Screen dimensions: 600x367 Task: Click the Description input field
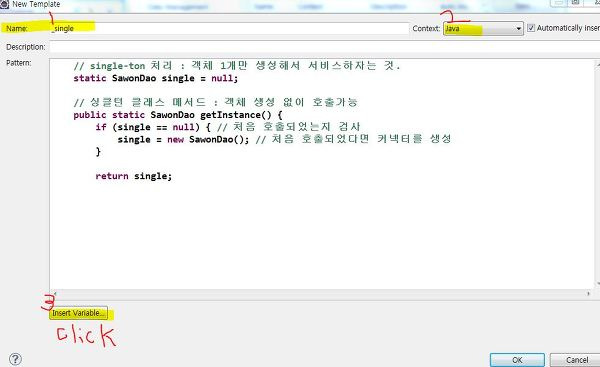coord(324,47)
